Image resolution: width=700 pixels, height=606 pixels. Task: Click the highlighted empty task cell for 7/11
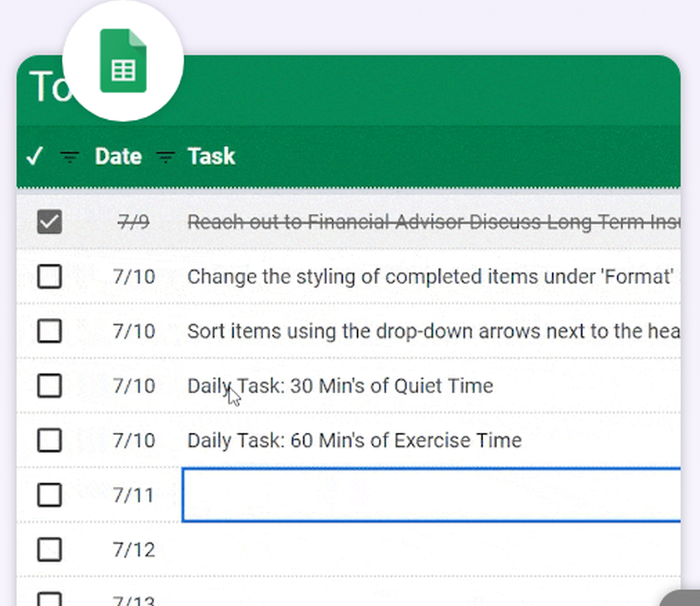(430, 495)
